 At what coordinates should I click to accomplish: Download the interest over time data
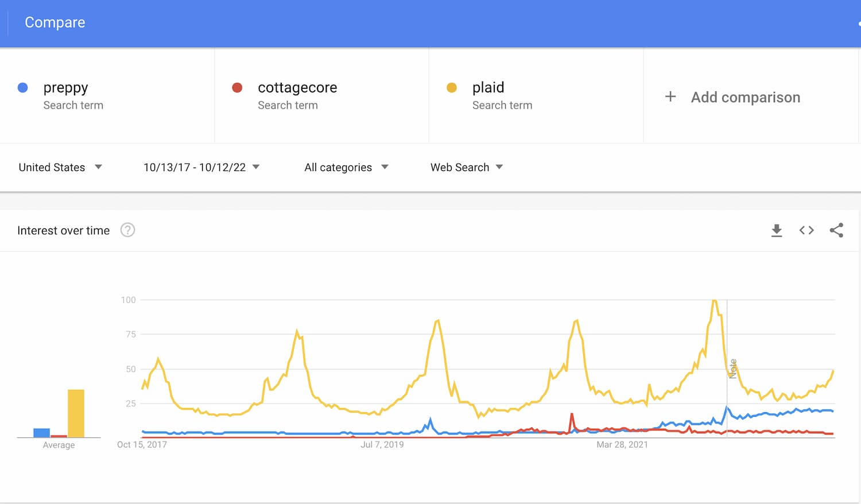(777, 231)
